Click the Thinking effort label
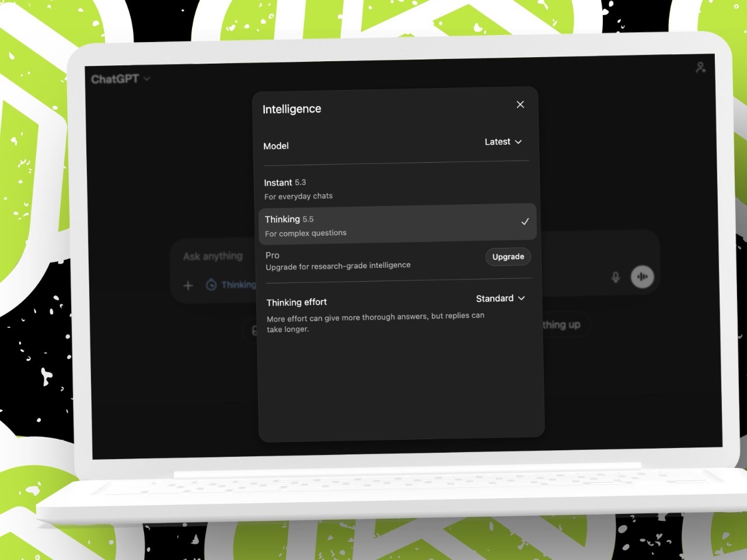Viewport: 747px width, 560px height. pos(296,302)
